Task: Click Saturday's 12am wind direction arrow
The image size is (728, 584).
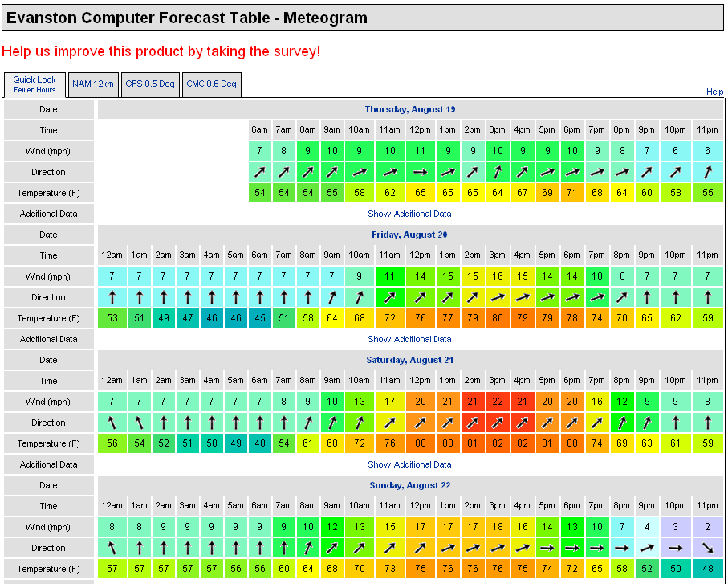Action: 112,423
